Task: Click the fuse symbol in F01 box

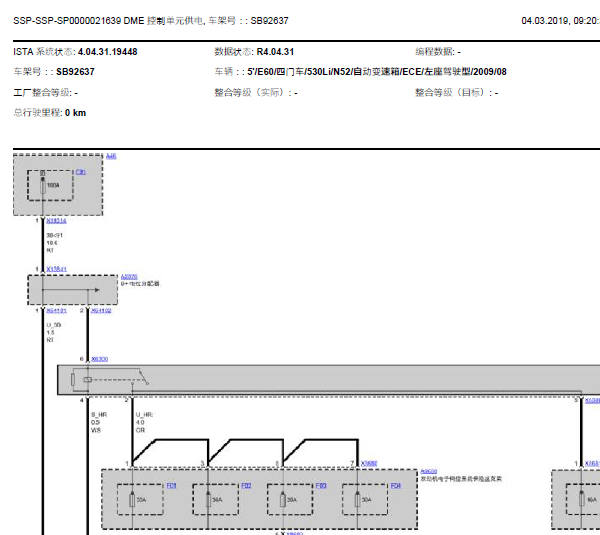Action: coord(132,500)
